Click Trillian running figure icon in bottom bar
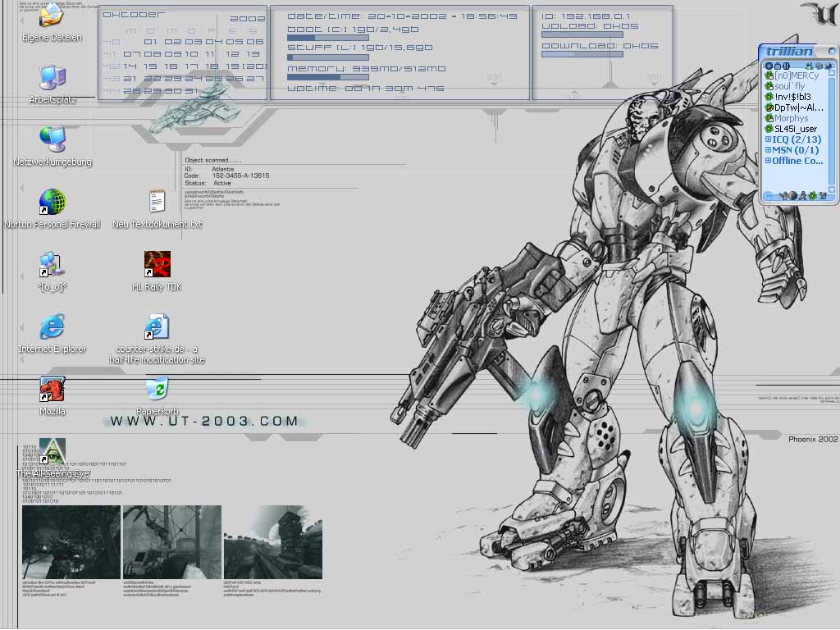This screenshot has width=840, height=630. pyautogui.click(x=803, y=196)
